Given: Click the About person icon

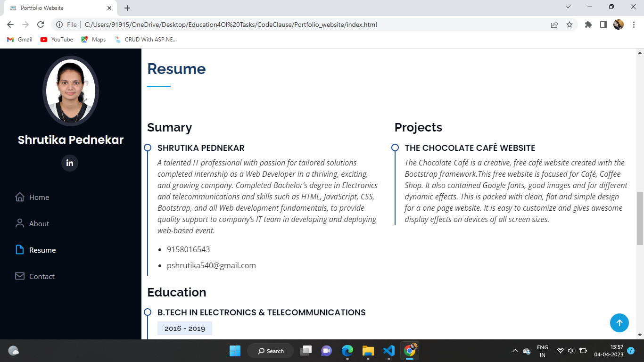Looking at the screenshot, I should click(x=19, y=223).
